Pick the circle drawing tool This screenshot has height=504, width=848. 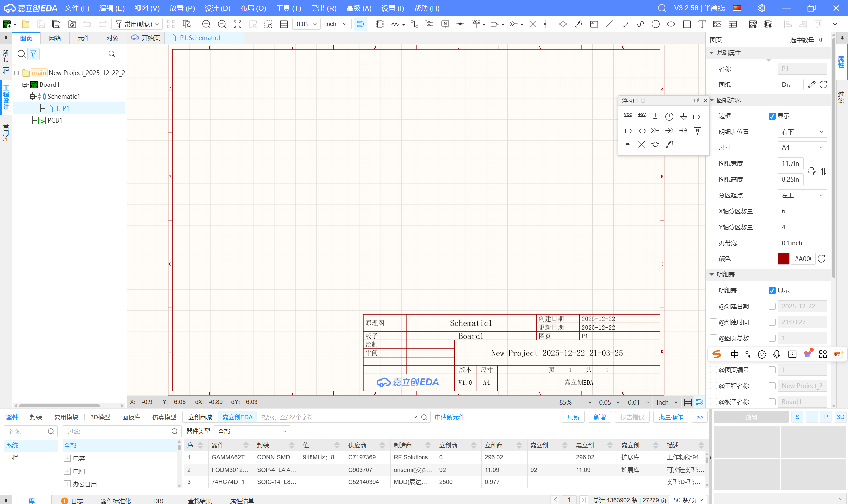point(655,24)
